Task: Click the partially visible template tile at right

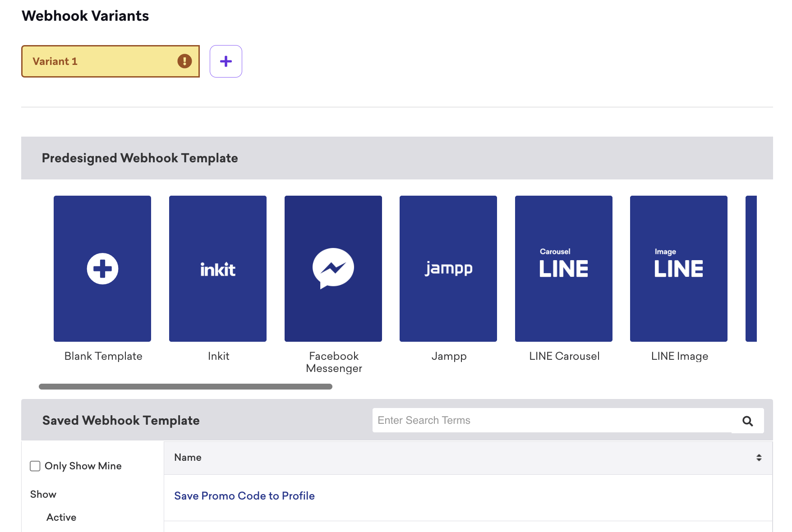Action: [751, 269]
